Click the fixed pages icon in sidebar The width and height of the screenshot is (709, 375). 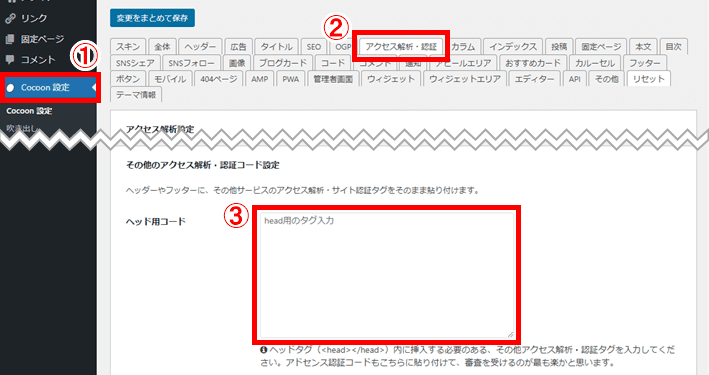point(10,39)
